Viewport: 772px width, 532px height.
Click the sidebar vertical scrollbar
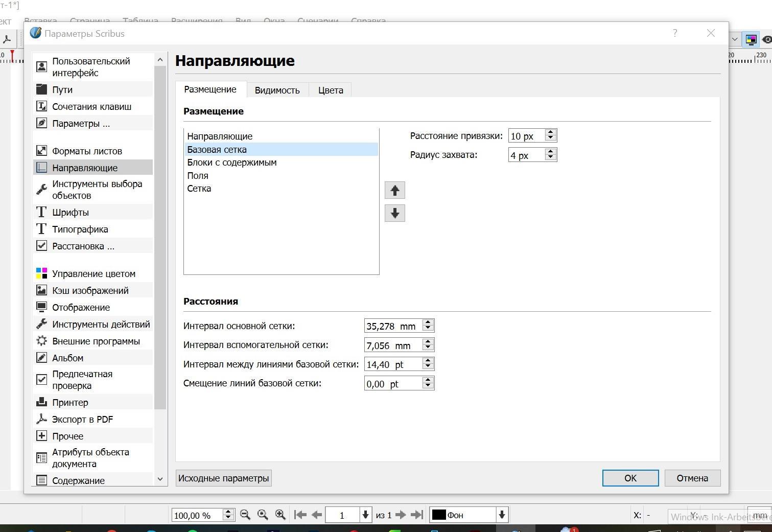tap(160, 238)
